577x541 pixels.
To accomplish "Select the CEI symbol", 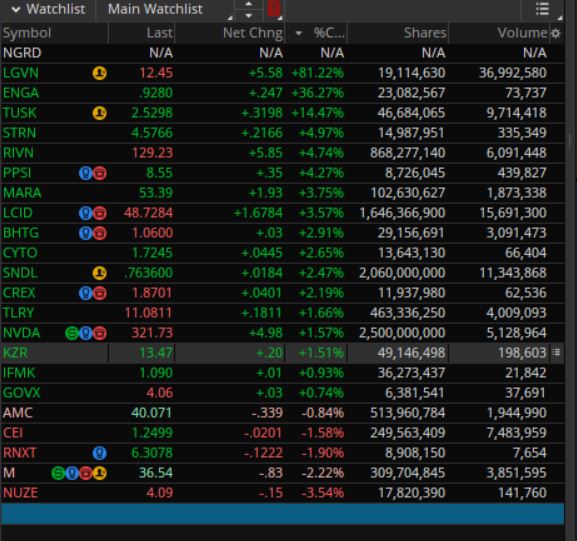I will pos(13,433).
